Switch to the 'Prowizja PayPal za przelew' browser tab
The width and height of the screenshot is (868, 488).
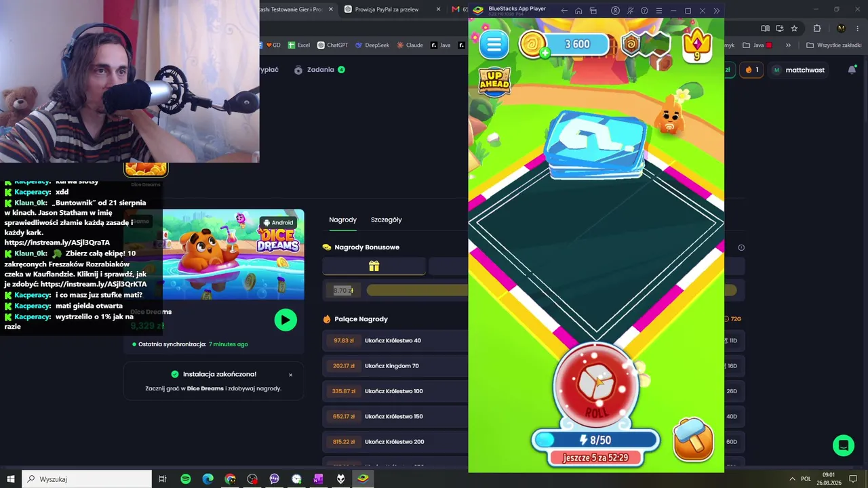coord(387,9)
